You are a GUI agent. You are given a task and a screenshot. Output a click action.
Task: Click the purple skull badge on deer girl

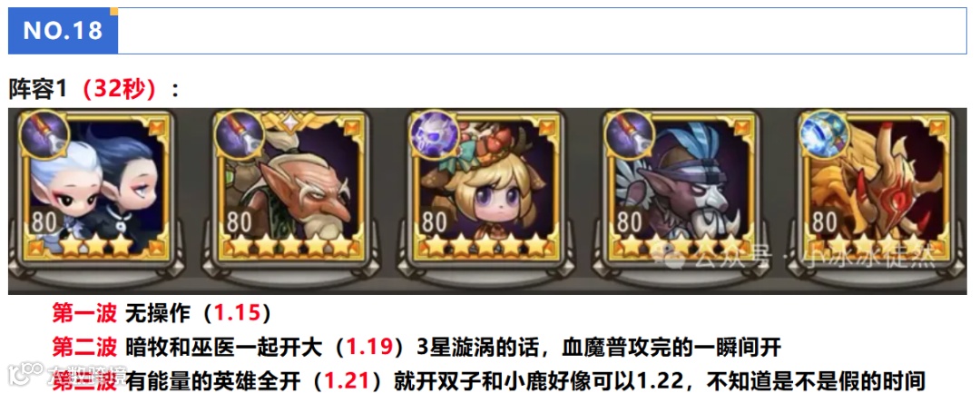click(x=435, y=135)
